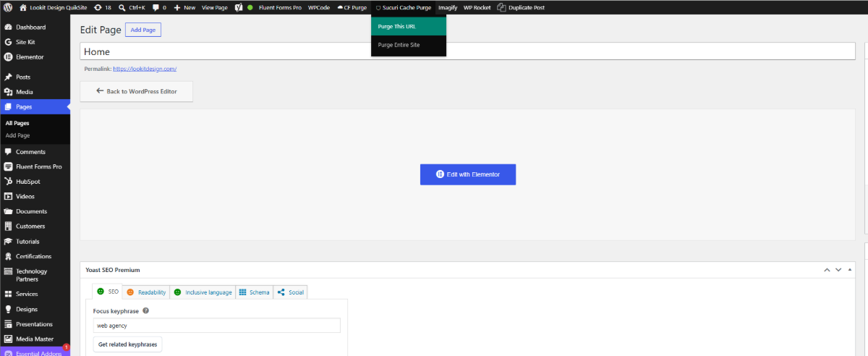Open Videos in sidebar
Image resolution: width=868 pixels, height=356 pixels.
coord(35,196)
